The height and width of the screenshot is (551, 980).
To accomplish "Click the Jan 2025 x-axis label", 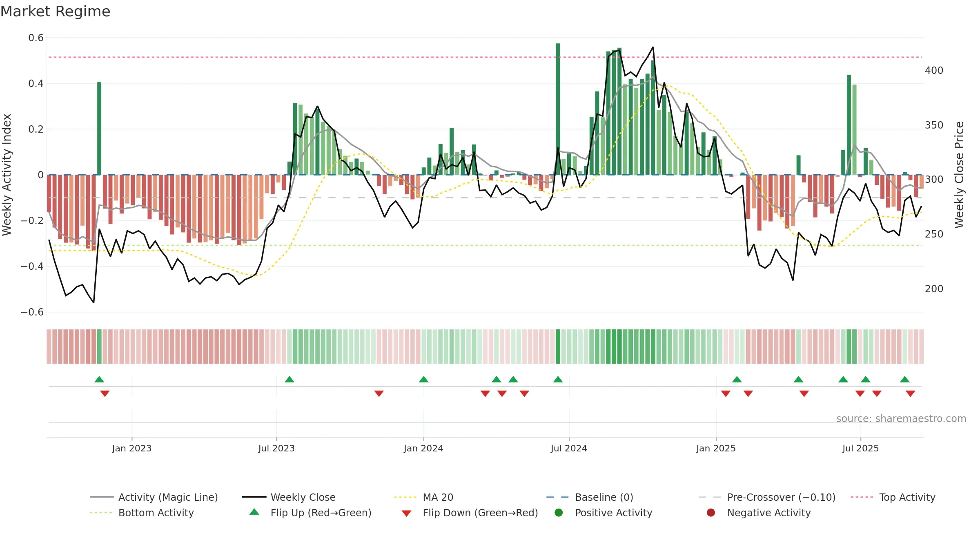I will (x=716, y=448).
